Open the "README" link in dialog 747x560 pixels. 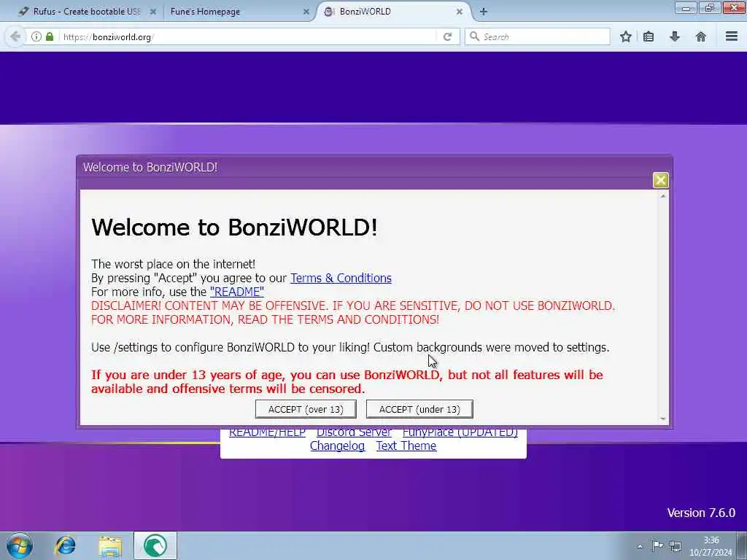(237, 292)
